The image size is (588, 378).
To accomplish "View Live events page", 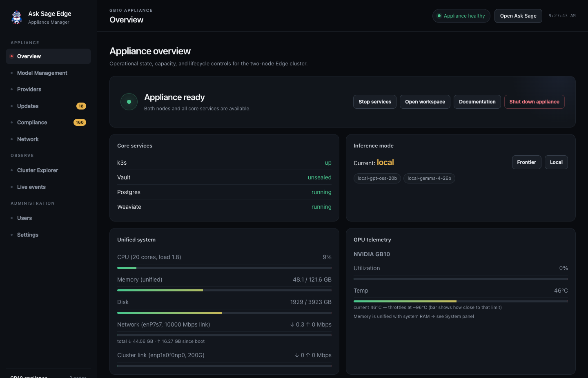I will point(48,187).
